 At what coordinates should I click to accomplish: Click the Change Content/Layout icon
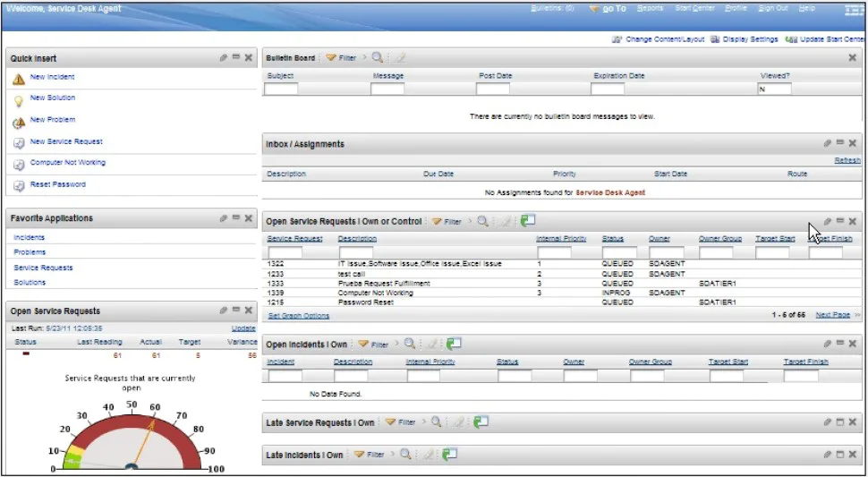(x=617, y=39)
